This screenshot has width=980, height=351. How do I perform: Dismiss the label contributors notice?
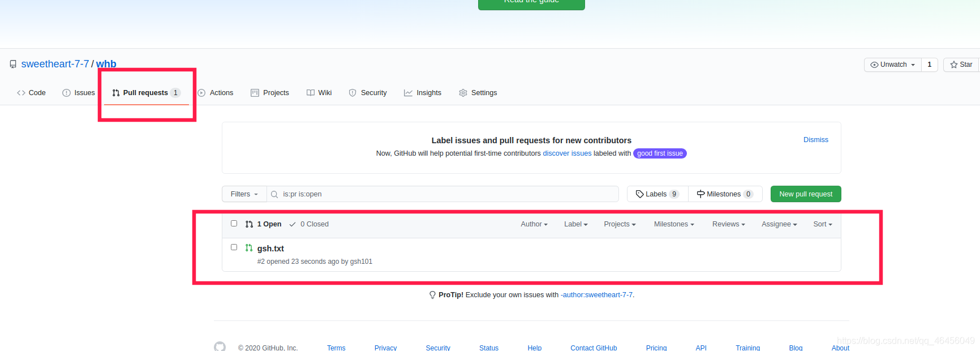tap(816, 140)
